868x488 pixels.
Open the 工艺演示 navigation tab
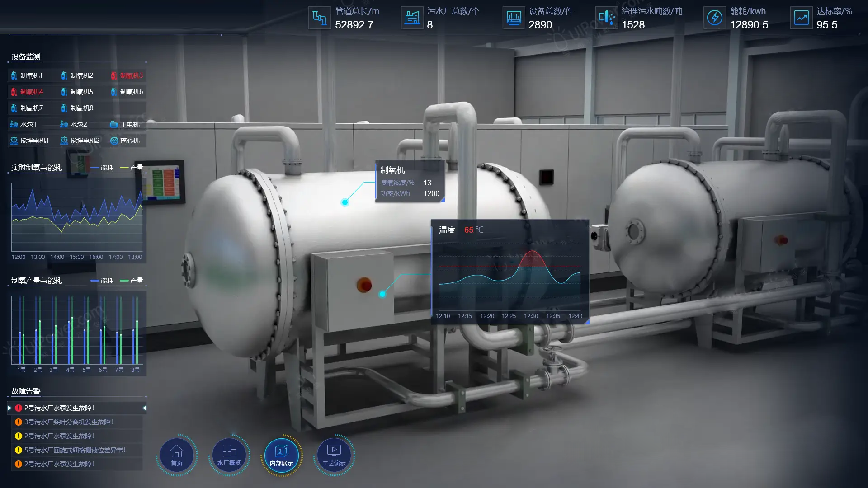334,455
